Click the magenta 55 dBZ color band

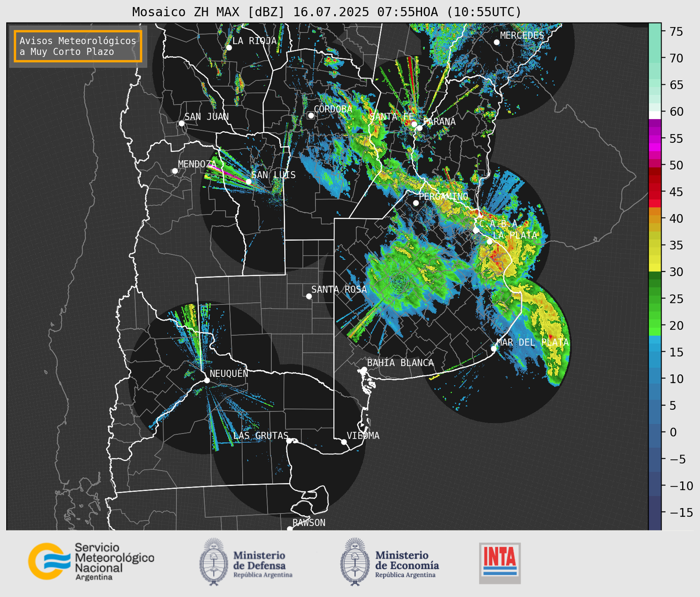click(x=655, y=139)
